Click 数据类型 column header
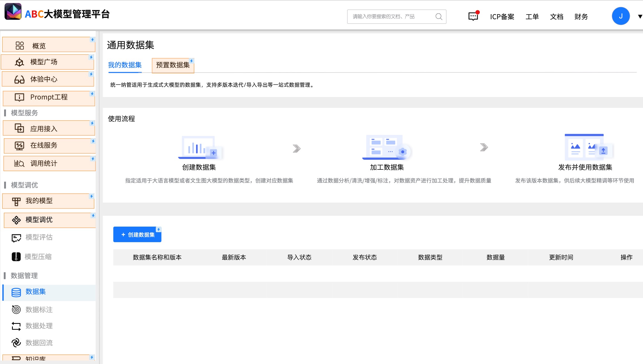This screenshot has height=364, width=643. 430,257
